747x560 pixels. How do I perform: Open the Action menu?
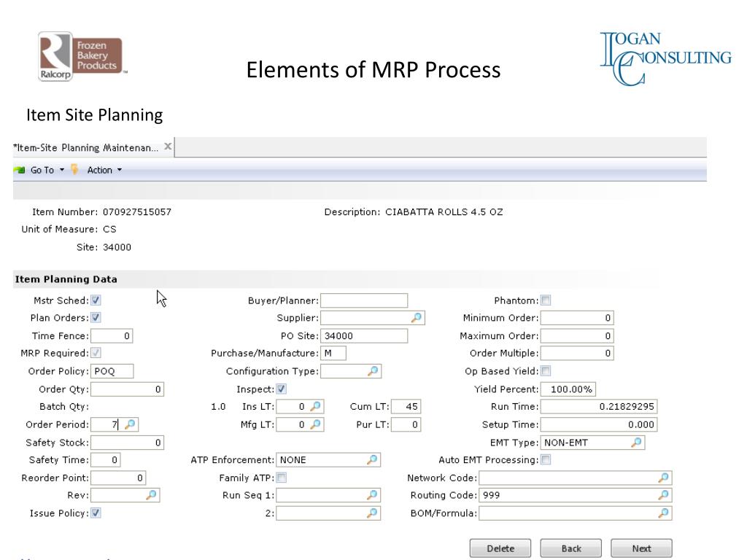click(x=99, y=170)
